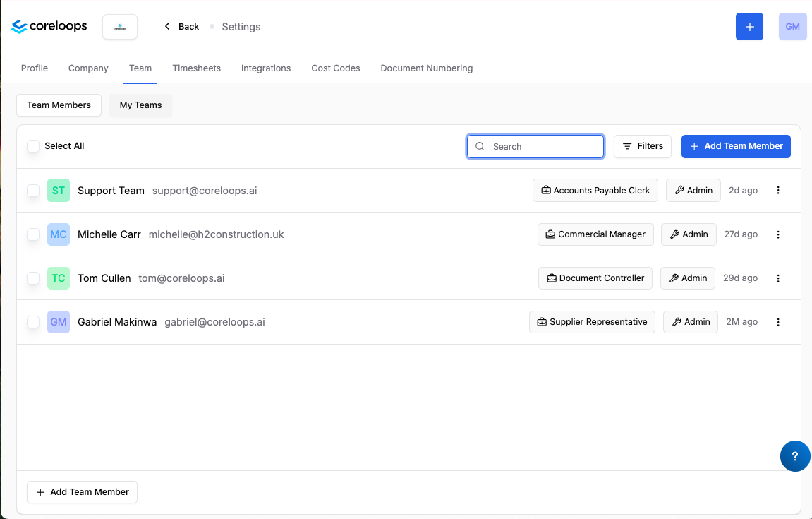Screen dimensions: 812x519
Task: Open the Supplier Representative role dropdown
Action: click(x=592, y=322)
